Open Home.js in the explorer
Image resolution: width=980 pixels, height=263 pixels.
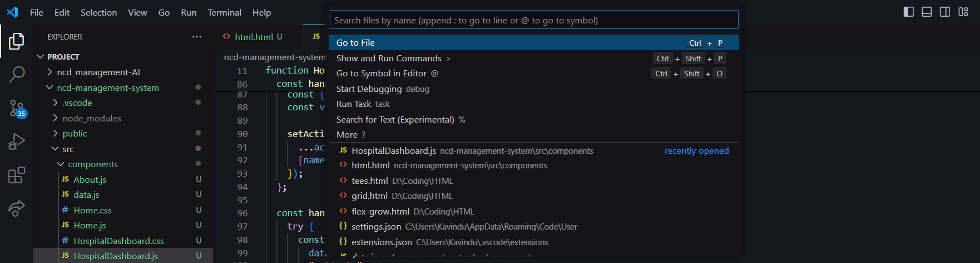point(123,225)
